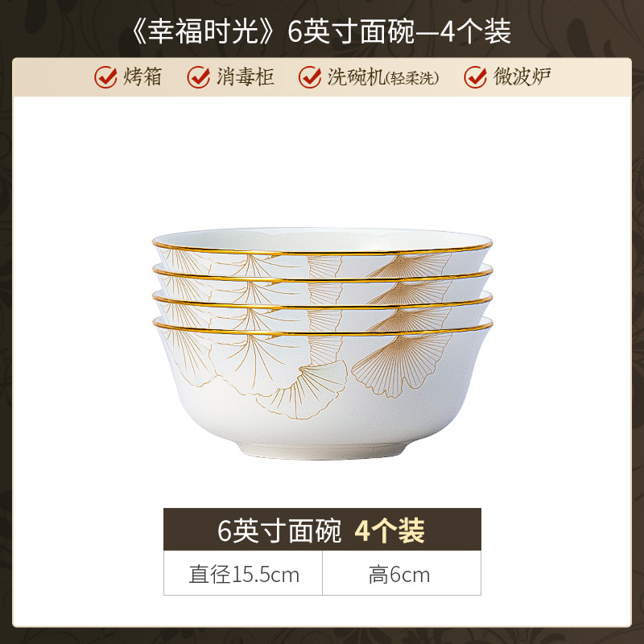The height and width of the screenshot is (644, 644).
Task: Click the title 《幸福时光》6英寸面碗—4个装
Action: click(321, 32)
